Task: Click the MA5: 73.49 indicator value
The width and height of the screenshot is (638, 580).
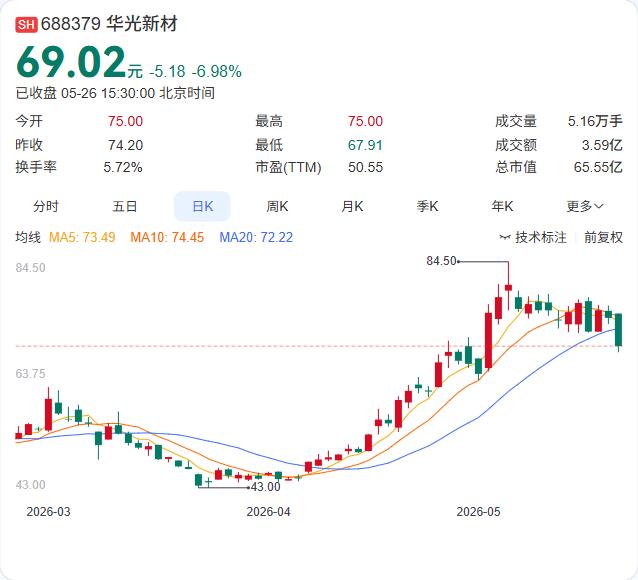Action: pyautogui.click(x=82, y=237)
